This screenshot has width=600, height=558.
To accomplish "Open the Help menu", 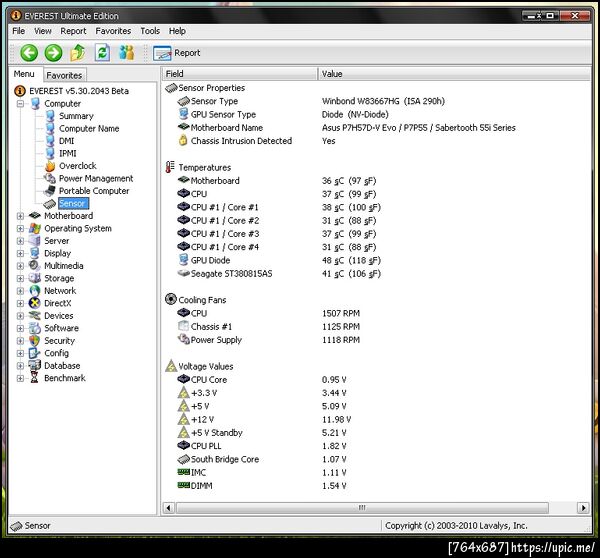I will tap(177, 31).
